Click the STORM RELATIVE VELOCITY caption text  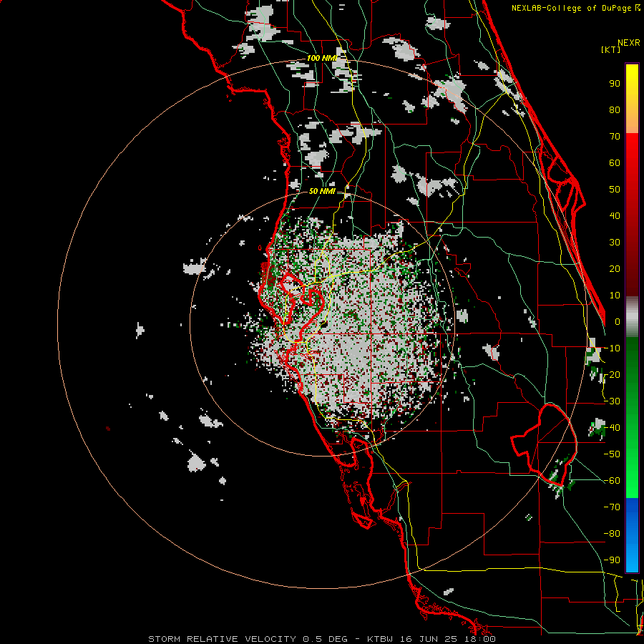[222, 639]
